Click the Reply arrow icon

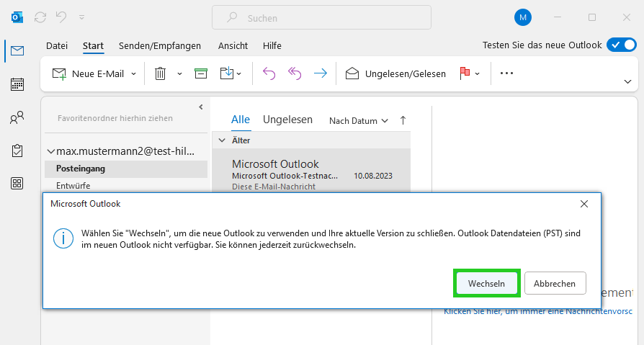tap(269, 74)
